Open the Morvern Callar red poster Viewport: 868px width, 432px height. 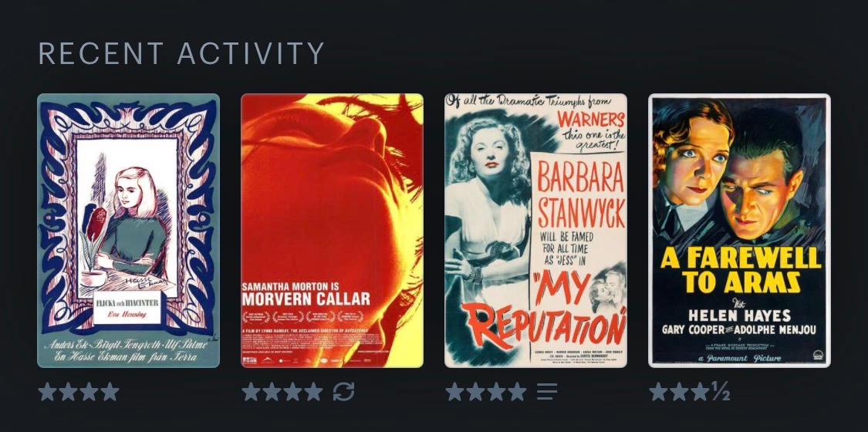(332, 231)
